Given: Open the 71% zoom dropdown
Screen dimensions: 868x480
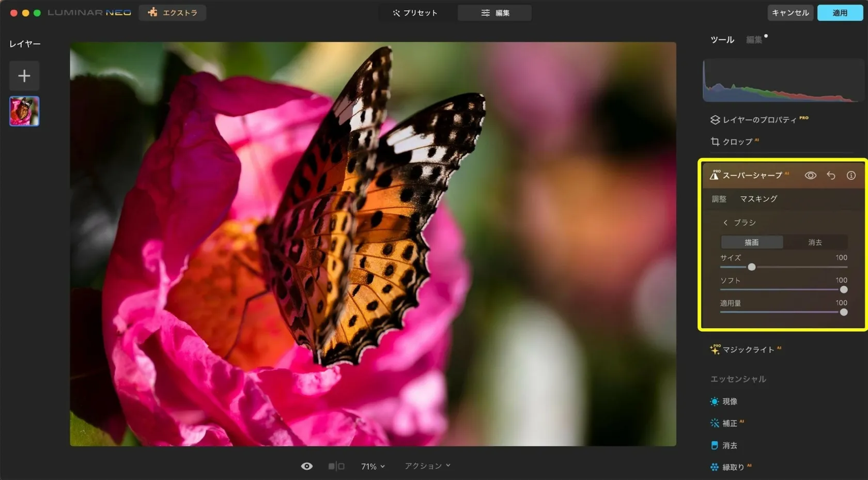Looking at the screenshot, I should [x=373, y=467].
